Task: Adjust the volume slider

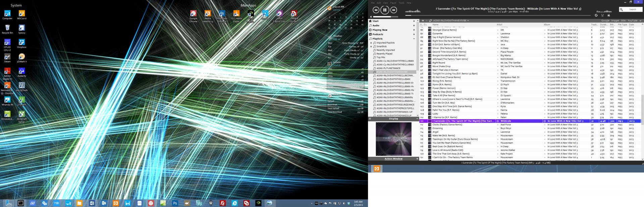Action: coord(386,16)
